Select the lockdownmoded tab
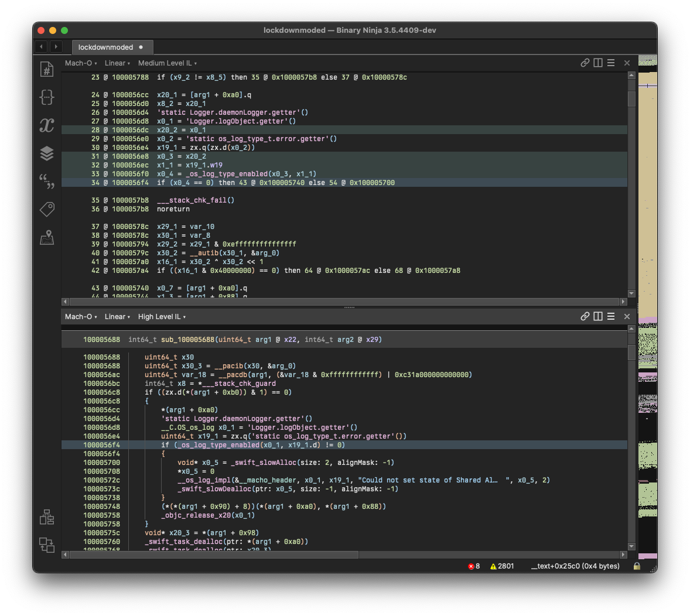 click(107, 47)
